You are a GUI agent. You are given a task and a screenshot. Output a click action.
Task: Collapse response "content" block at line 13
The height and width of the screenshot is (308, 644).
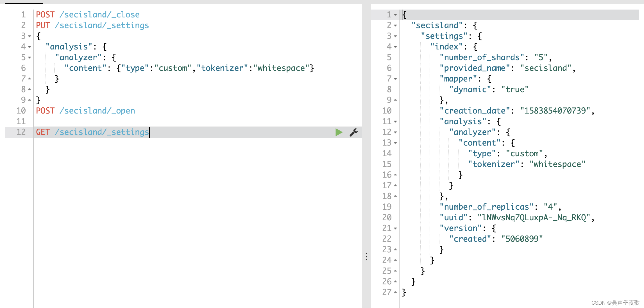click(x=395, y=143)
